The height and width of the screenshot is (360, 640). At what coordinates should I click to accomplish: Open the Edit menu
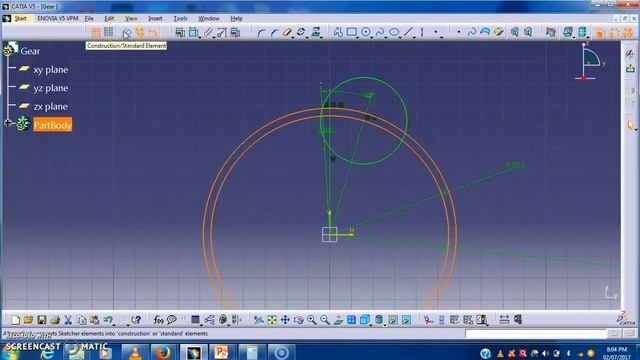(109, 18)
